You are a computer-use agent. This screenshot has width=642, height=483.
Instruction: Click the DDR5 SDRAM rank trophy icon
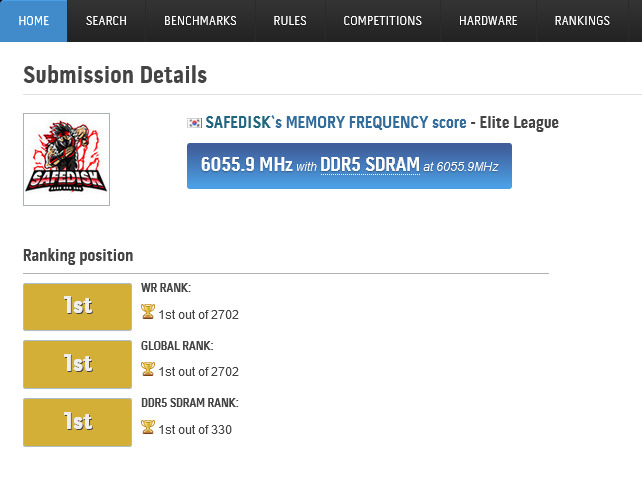point(147,427)
